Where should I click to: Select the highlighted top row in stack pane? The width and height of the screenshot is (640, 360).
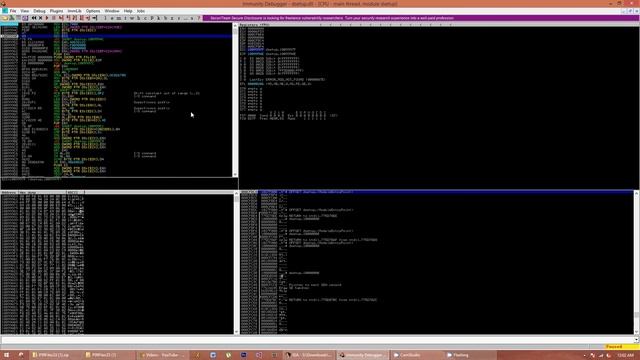click(437, 192)
